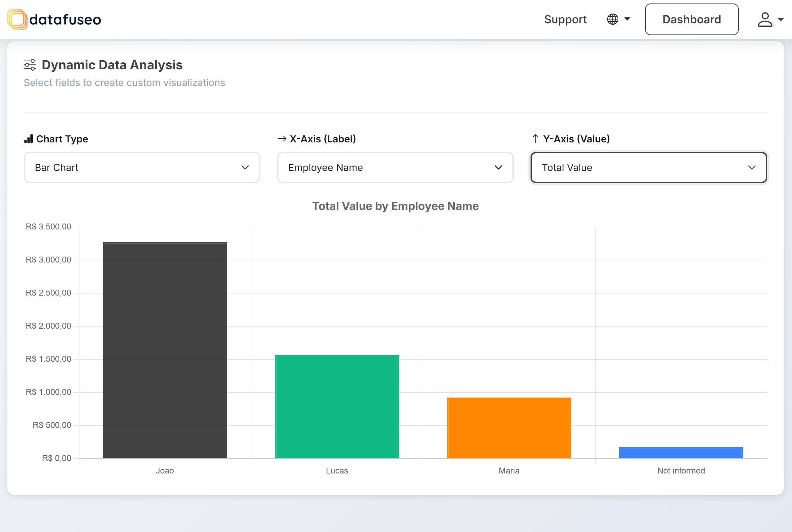
Task: Go to the Dashboard button
Action: [691, 19]
